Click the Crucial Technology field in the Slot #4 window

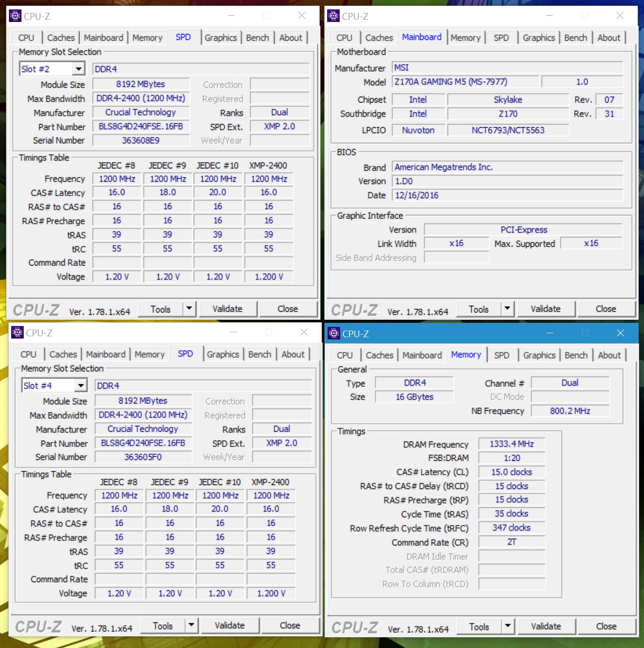[143, 429]
